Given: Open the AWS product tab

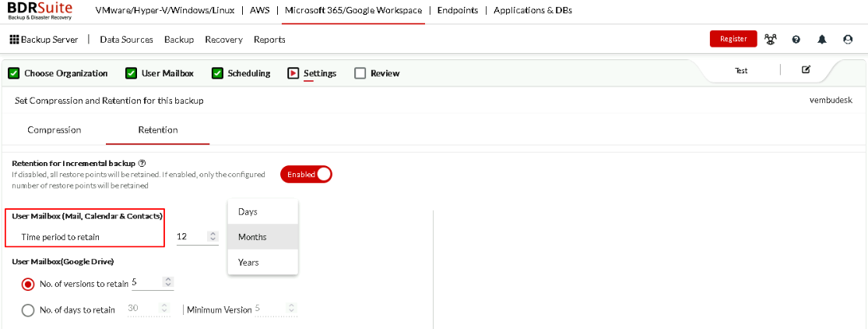Looking at the screenshot, I should point(260,10).
